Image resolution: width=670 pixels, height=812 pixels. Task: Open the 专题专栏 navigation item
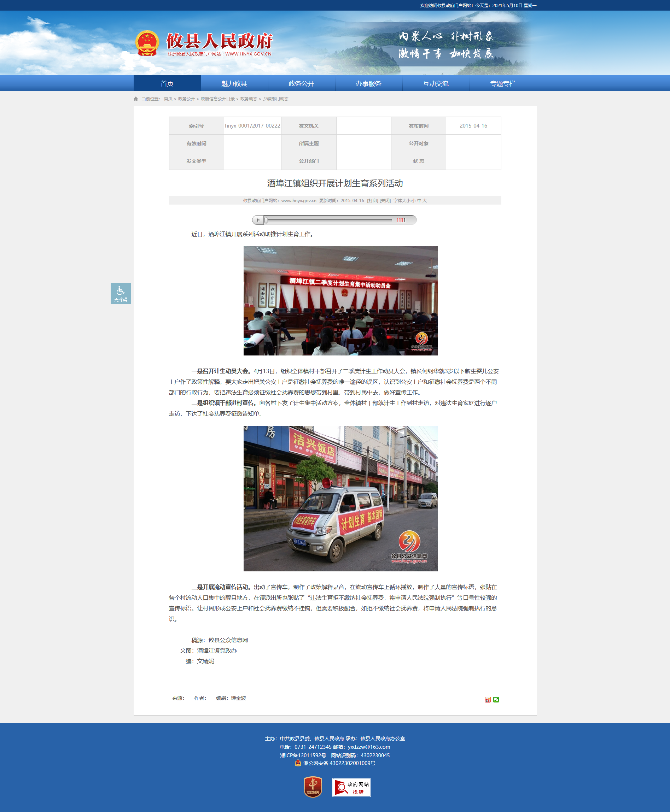(503, 83)
